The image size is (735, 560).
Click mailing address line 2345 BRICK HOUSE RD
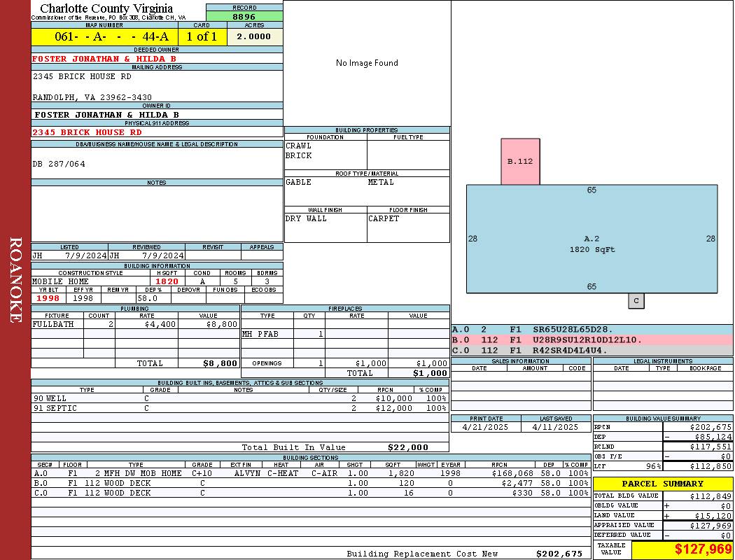pyautogui.click(x=82, y=76)
